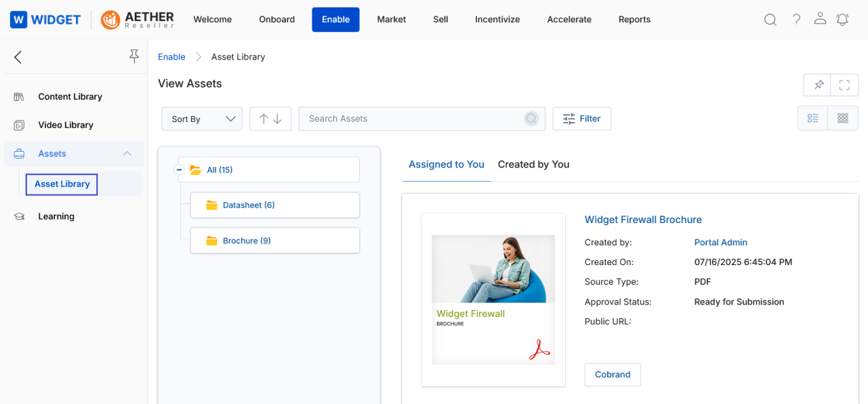Select the Datasheet (6) folder
868x404 pixels.
tap(274, 205)
